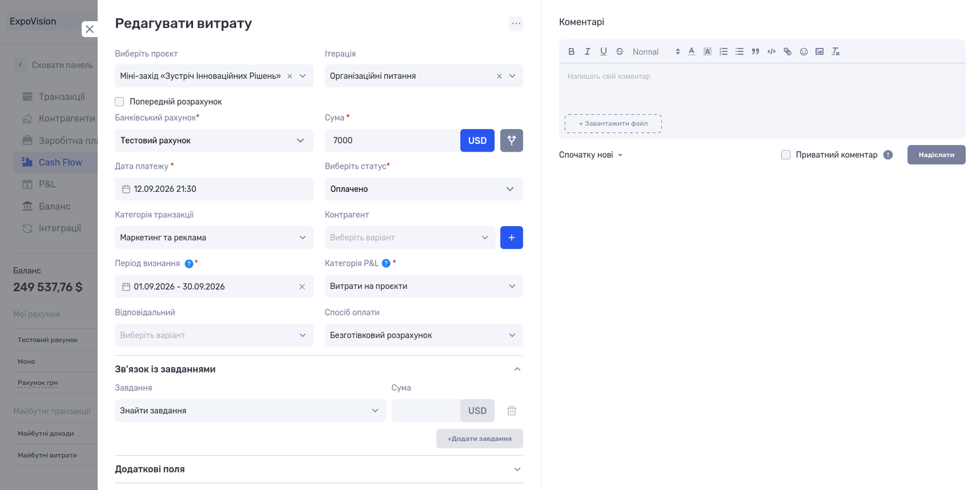This screenshot has height=490, width=980.
Task: Insert an image via the comment toolbar
Action: (x=819, y=52)
